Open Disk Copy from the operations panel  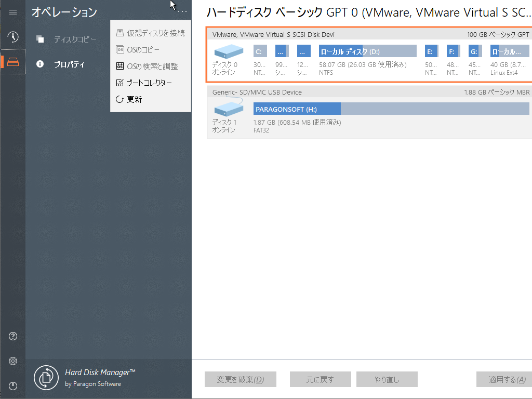click(x=68, y=38)
